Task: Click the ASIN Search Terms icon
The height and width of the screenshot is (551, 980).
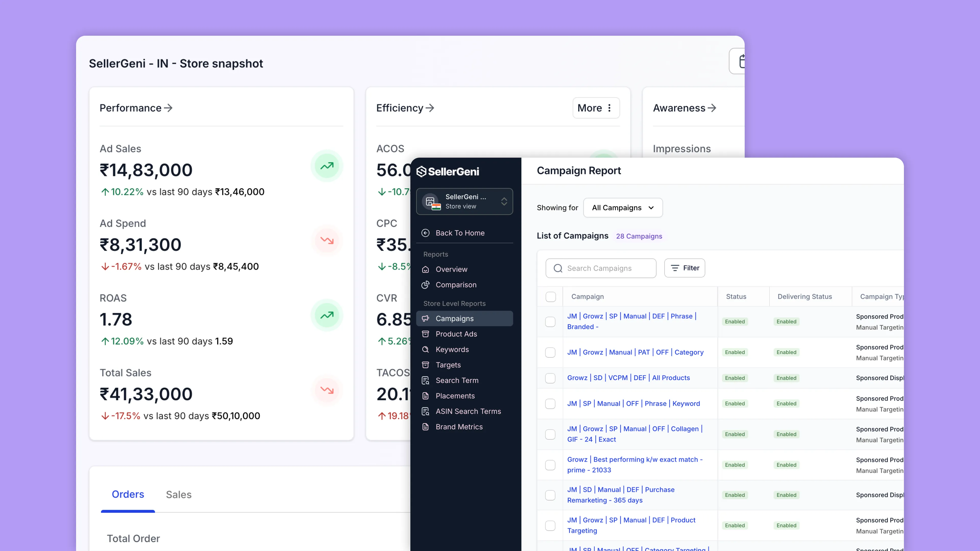Action: point(425,411)
